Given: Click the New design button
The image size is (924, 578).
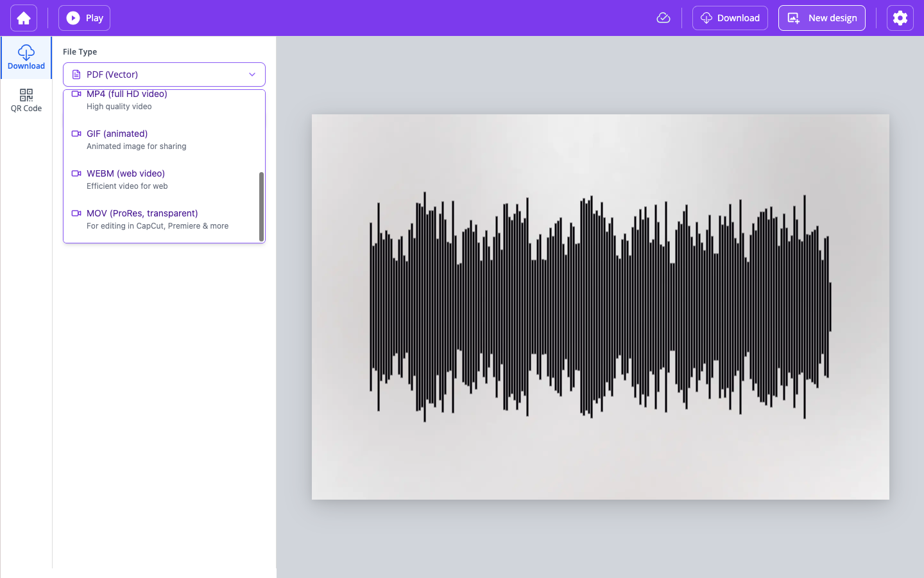Looking at the screenshot, I should 822,17.
